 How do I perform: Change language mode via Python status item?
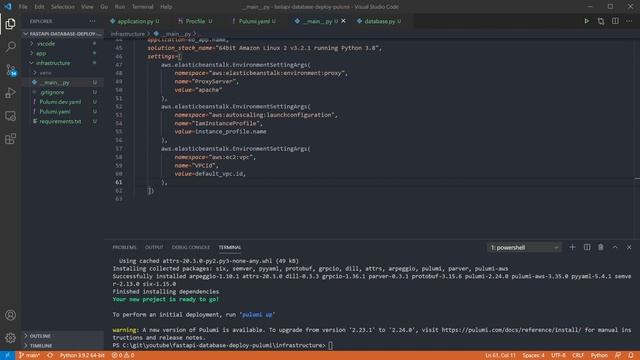tap(599, 355)
